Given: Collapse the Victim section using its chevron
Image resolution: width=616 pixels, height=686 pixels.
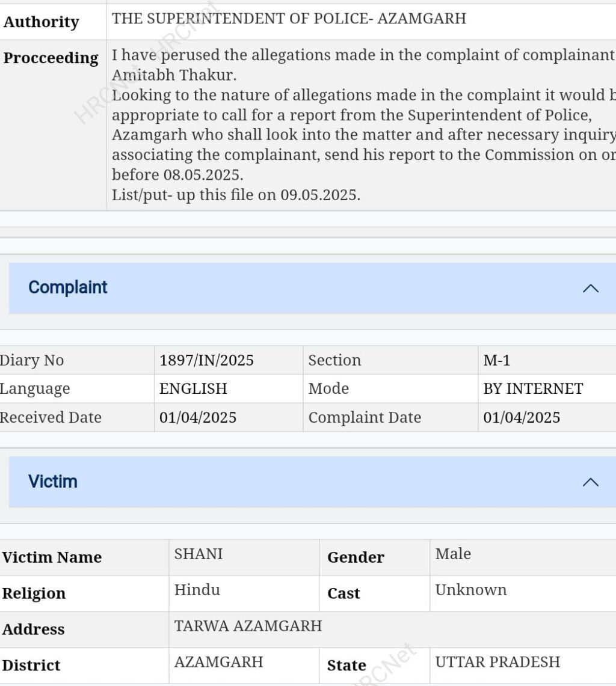Looking at the screenshot, I should pos(590,482).
